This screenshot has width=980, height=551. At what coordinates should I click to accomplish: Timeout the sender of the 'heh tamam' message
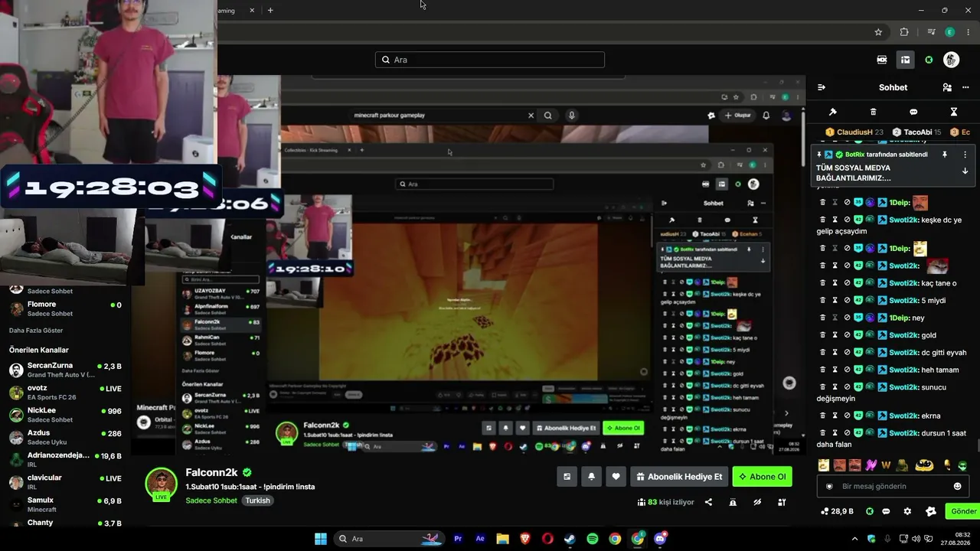point(835,370)
